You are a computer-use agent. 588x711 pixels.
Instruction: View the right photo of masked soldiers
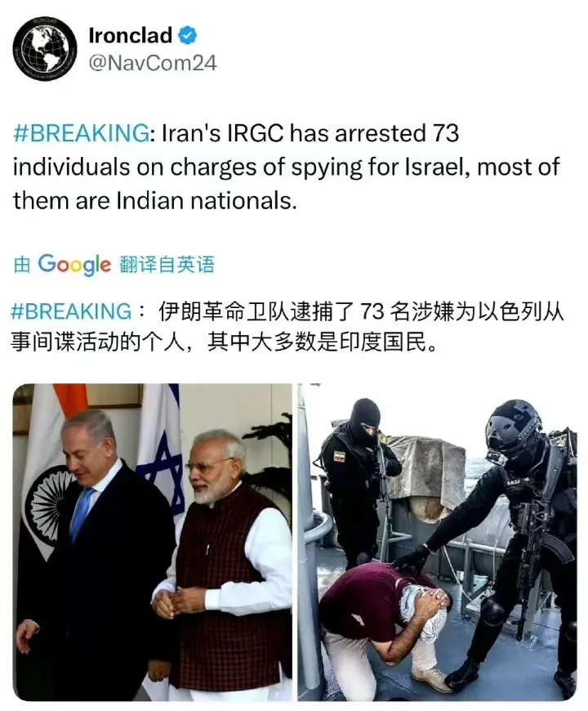(437, 542)
